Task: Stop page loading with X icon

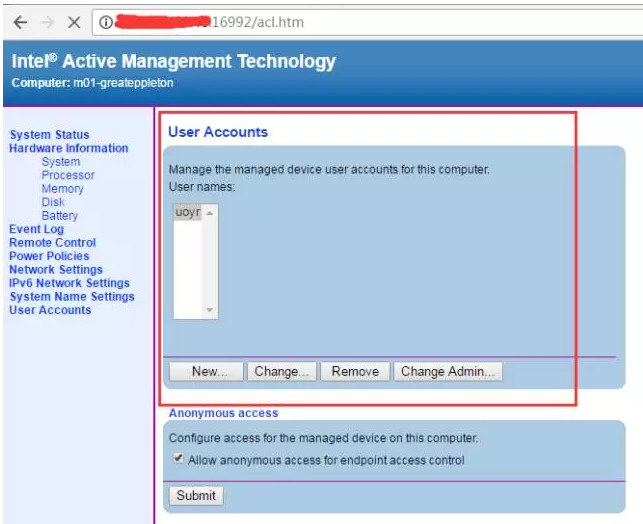Action: [74, 22]
